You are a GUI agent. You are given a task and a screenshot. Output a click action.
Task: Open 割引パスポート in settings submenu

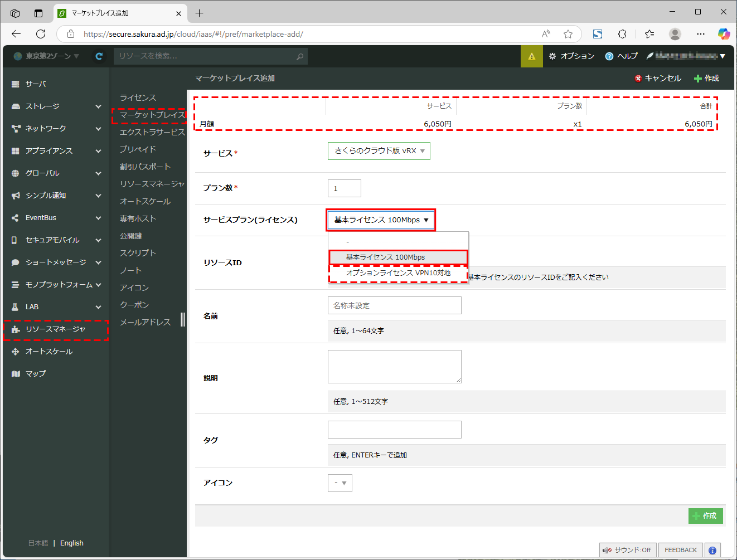click(146, 167)
